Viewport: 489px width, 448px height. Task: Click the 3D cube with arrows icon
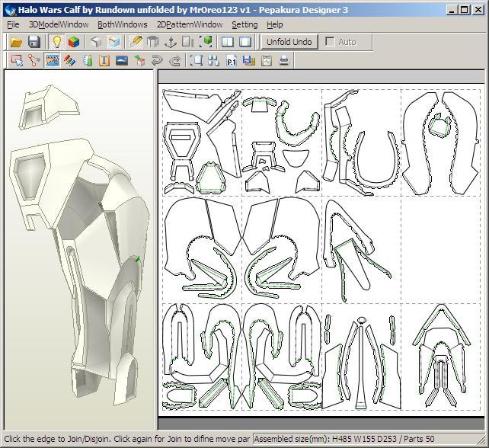coord(139,60)
